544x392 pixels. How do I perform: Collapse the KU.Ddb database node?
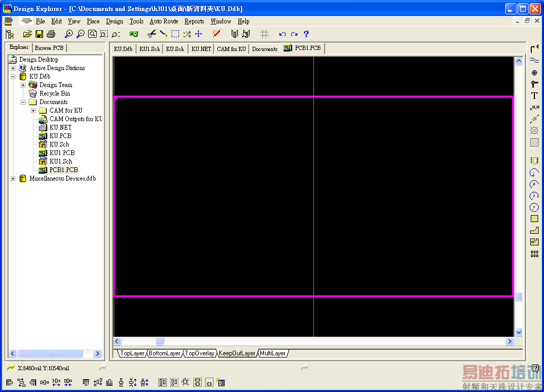point(13,76)
